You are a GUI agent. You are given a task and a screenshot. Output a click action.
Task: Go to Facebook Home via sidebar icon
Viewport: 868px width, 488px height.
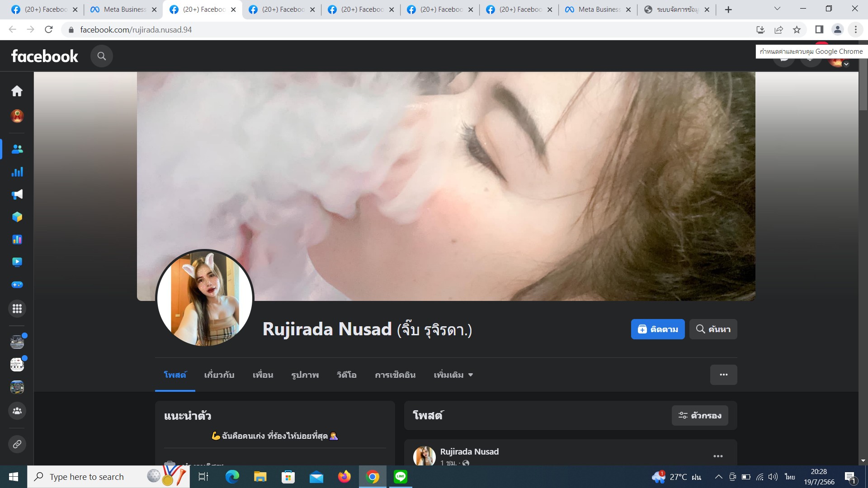17,91
